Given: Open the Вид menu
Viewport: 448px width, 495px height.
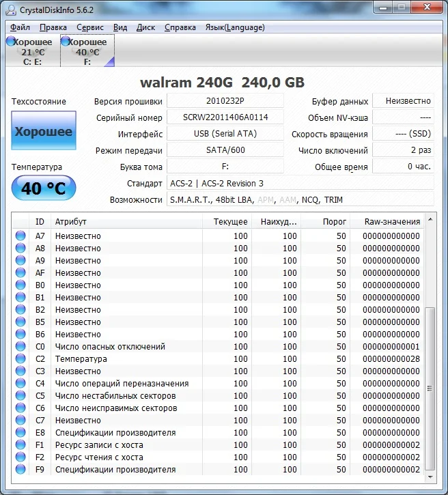Looking at the screenshot, I should click(x=120, y=27).
